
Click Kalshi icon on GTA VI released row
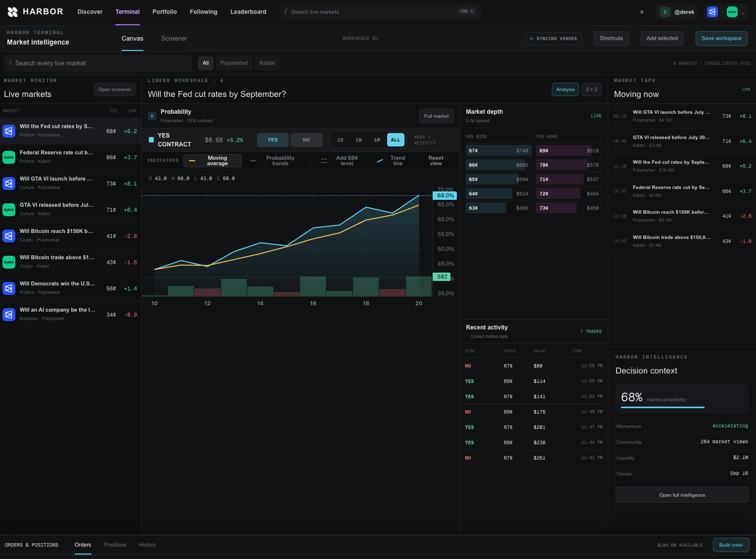click(x=9, y=210)
